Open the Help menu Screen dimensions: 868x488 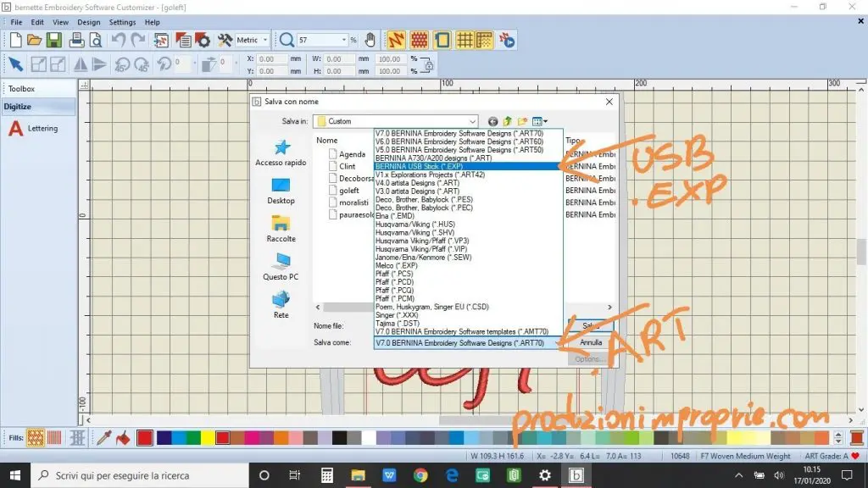point(153,22)
